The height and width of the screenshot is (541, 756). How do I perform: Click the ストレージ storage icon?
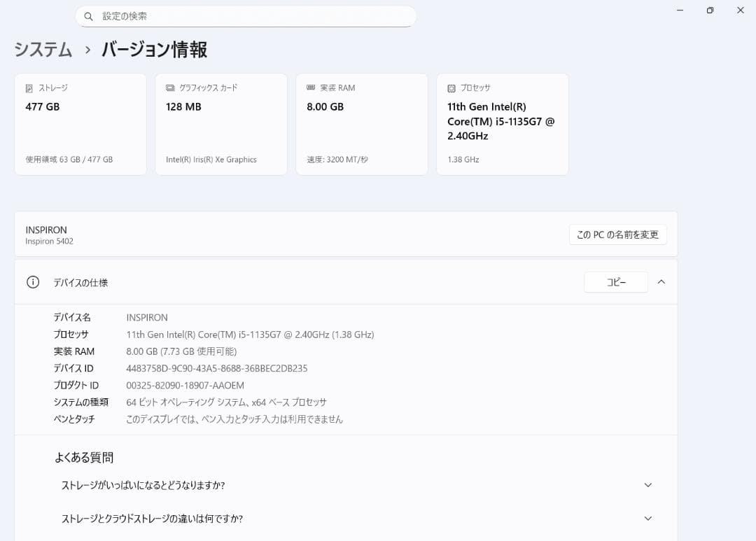click(x=28, y=87)
